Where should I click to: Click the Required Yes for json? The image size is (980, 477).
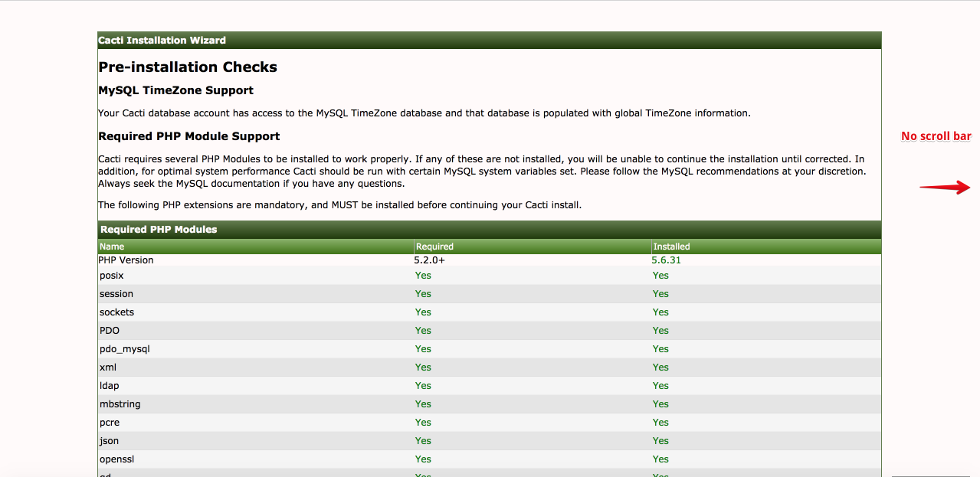[423, 441]
